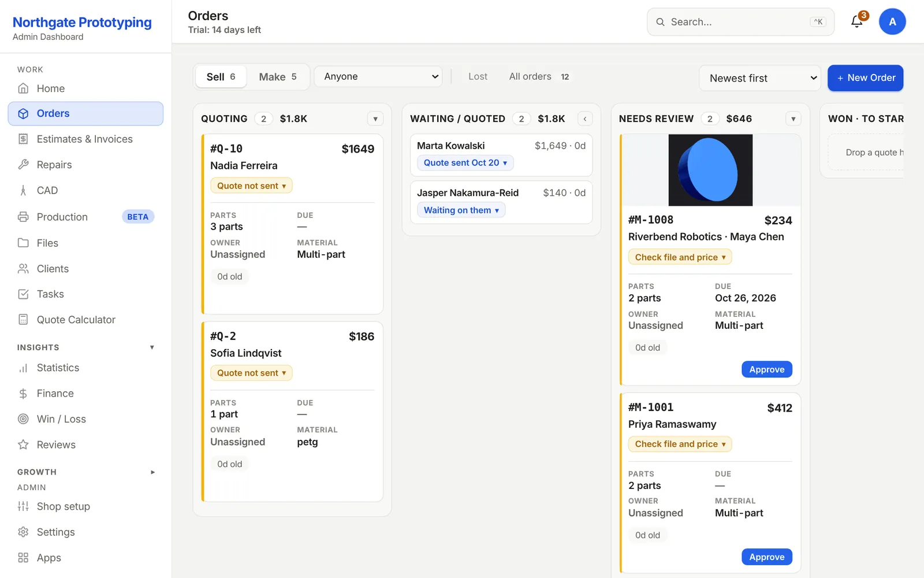This screenshot has width=924, height=578.
Task: Click the Finance dollar icon
Action: tap(23, 394)
